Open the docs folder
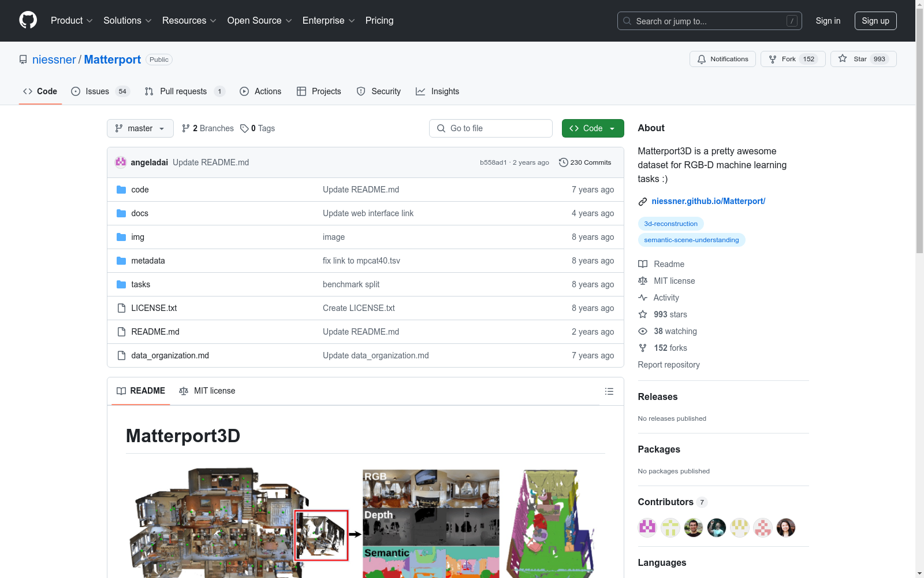 (x=140, y=213)
